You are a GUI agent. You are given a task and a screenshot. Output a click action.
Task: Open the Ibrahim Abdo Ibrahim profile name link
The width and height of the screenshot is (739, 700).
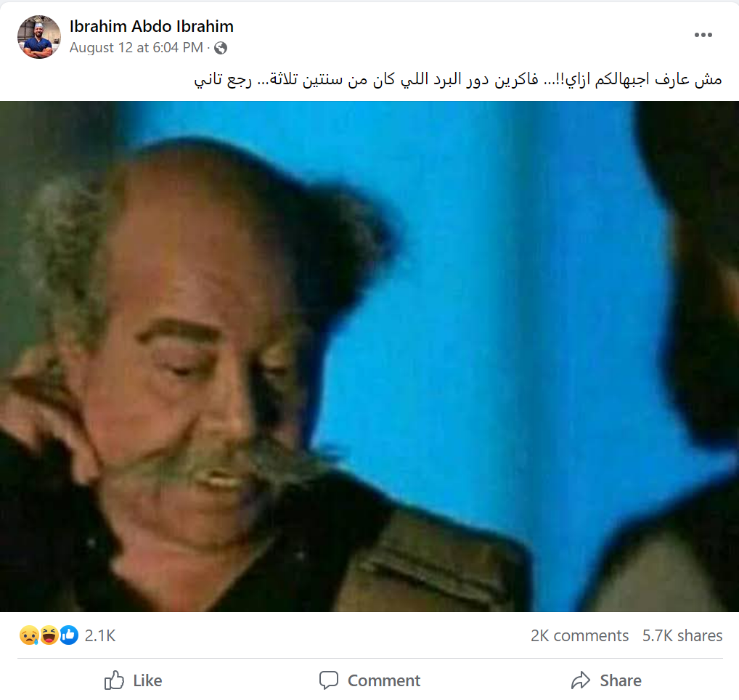point(151,26)
